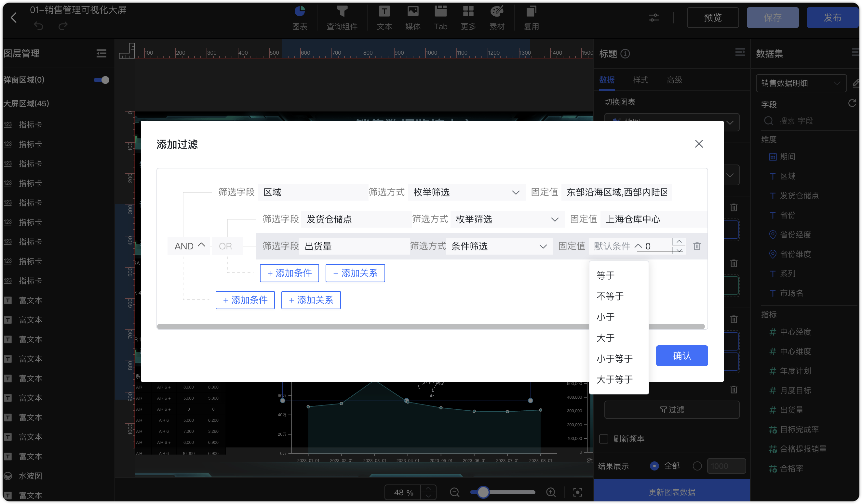Select the 1000 limit radio button
Image resolution: width=862 pixels, height=504 pixels.
(x=697, y=466)
